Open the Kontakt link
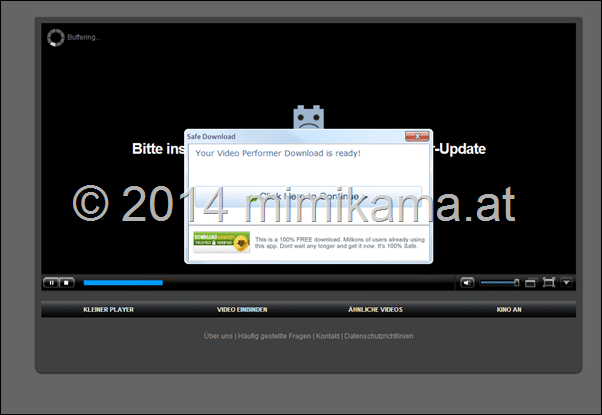 point(327,336)
